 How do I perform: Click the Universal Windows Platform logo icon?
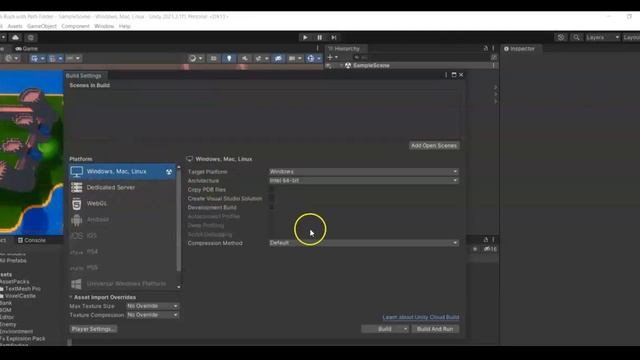[76, 284]
